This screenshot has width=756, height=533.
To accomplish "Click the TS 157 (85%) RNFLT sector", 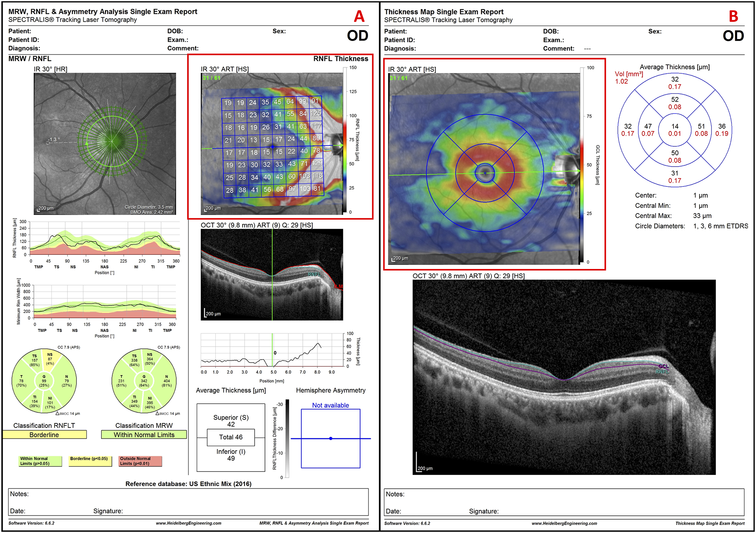I will pos(34,360).
